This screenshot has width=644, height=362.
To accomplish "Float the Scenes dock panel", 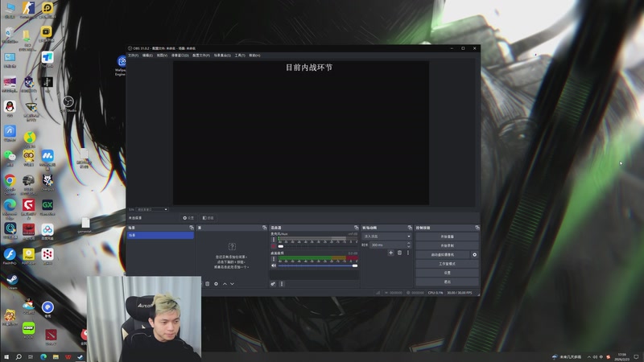I will coord(192,228).
